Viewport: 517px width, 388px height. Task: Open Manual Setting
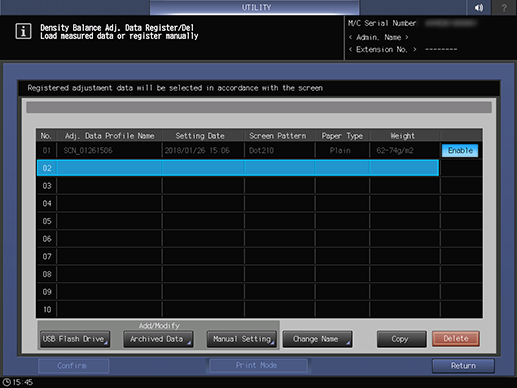(x=242, y=339)
